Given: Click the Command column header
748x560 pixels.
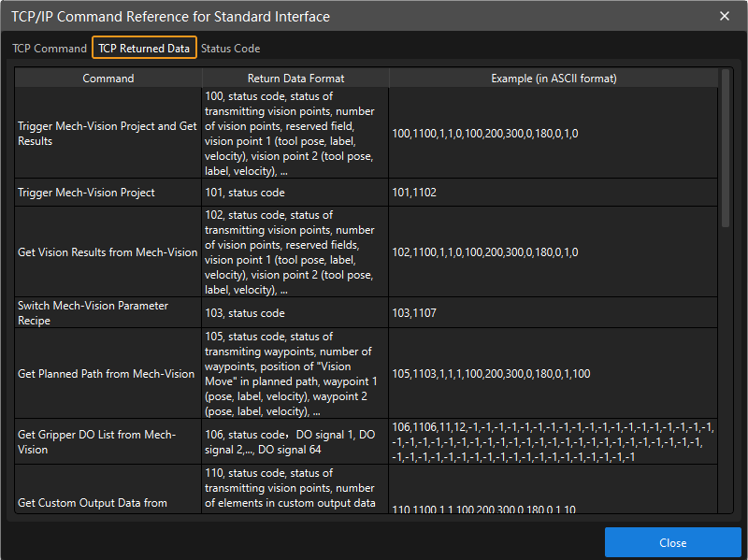Looking at the screenshot, I should [108, 79].
